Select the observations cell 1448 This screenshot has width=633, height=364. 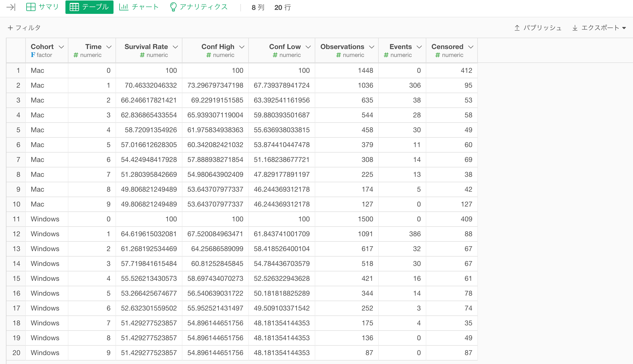coord(346,71)
